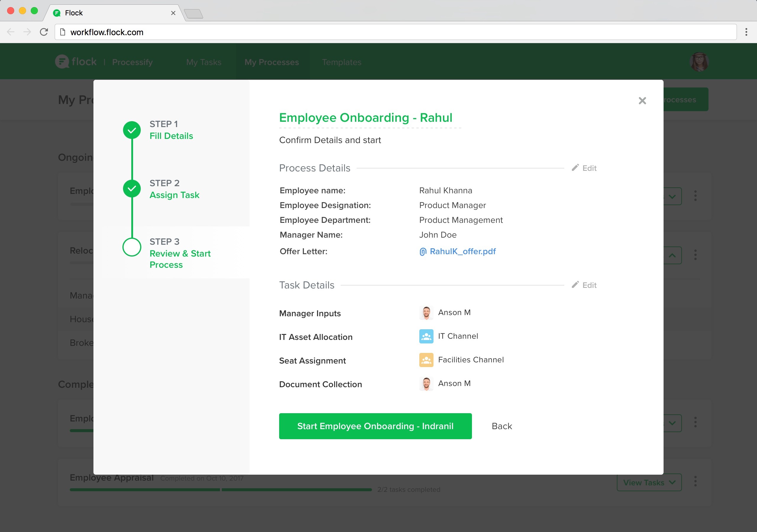The width and height of the screenshot is (757, 532).
Task: Click the John Doe manager name value
Action: click(x=438, y=235)
